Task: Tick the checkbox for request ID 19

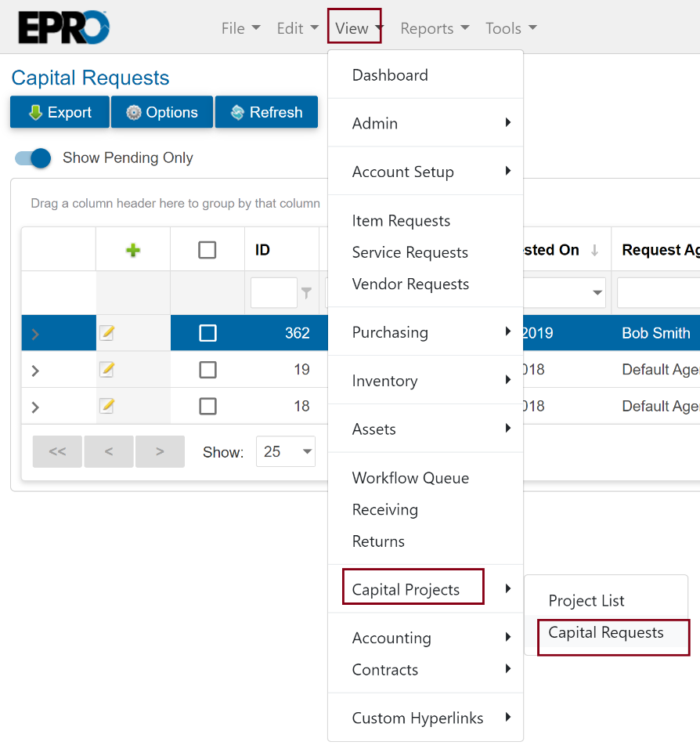Action: pyautogui.click(x=207, y=370)
